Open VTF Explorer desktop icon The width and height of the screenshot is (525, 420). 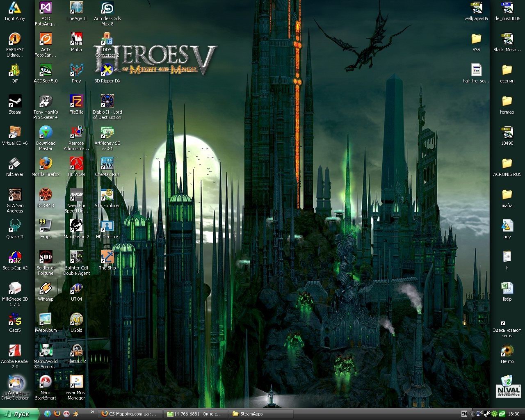click(107, 195)
